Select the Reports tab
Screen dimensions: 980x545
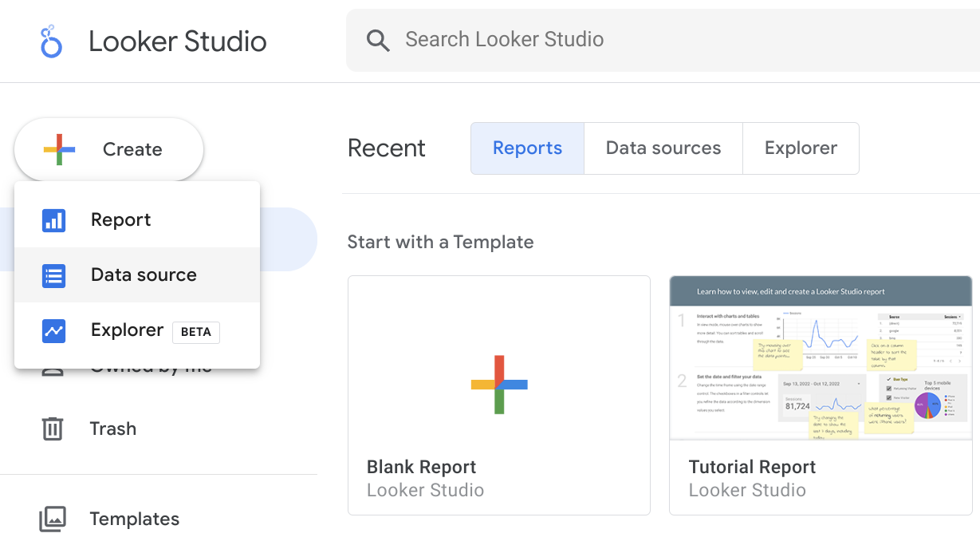(x=526, y=148)
